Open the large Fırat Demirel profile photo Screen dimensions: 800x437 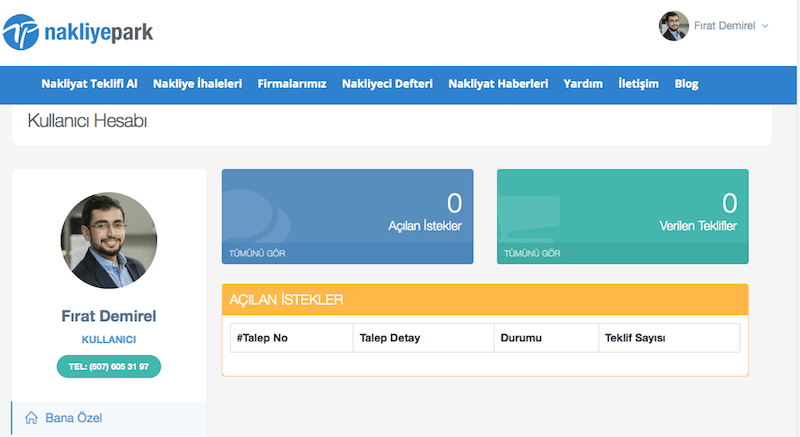[x=108, y=241]
